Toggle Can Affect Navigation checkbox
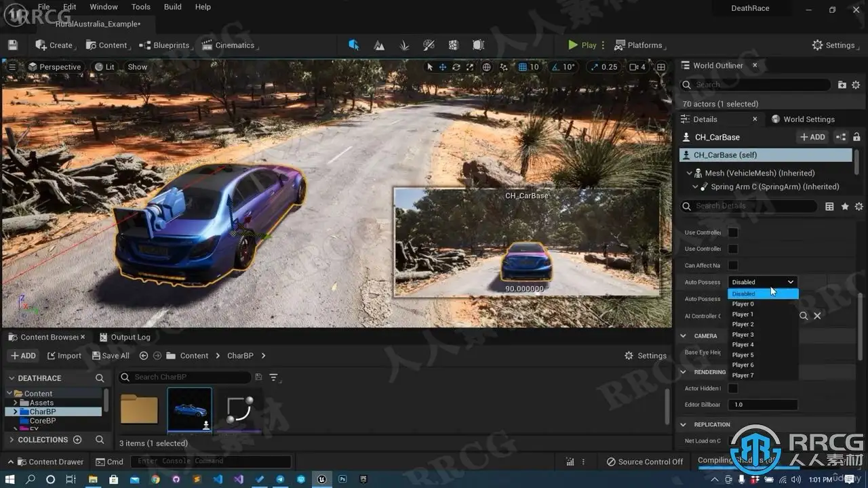This screenshot has height=488, width=868. click(733, 265)
